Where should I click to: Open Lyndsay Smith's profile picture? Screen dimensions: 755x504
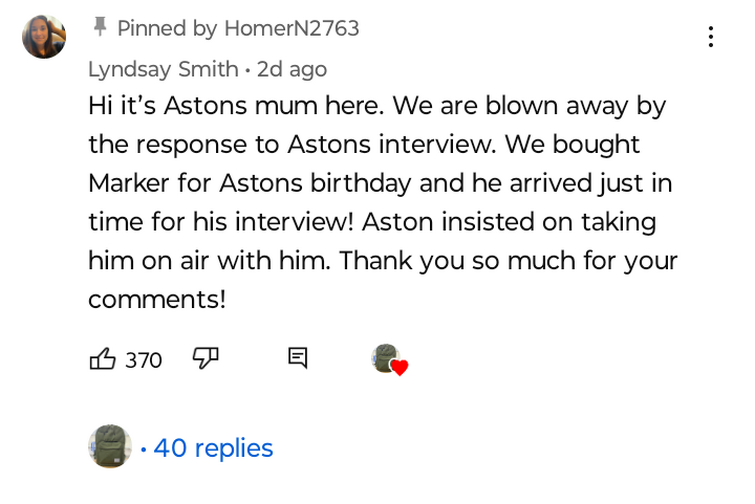tap(44, 37)
